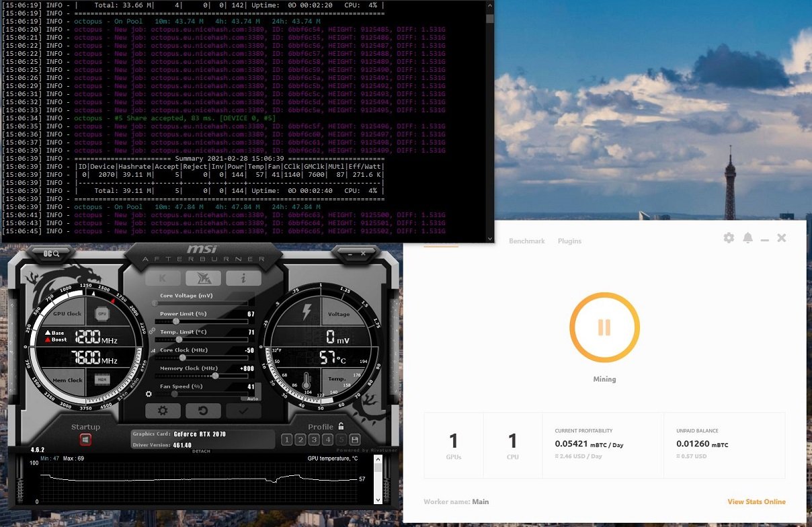
Task: Click the GPU chip icon in clock gauge
Action: pyautogui.click(x=102, y=314)
